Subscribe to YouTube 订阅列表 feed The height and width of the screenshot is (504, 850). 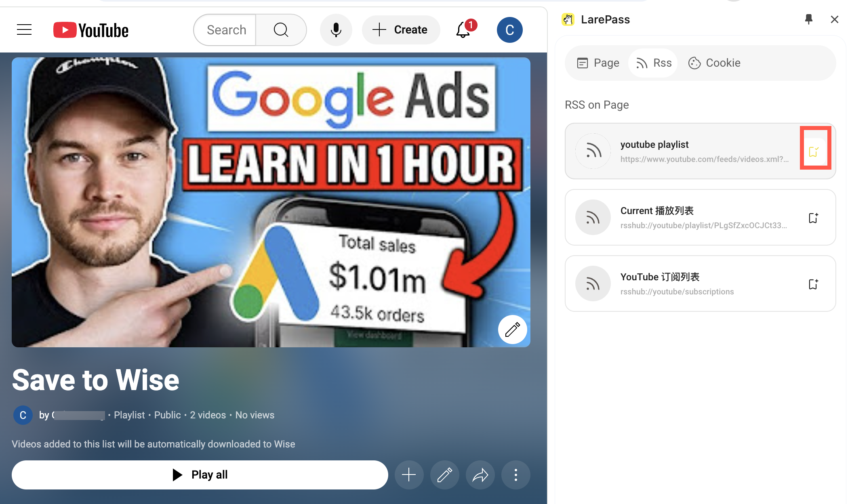point(814,284)
